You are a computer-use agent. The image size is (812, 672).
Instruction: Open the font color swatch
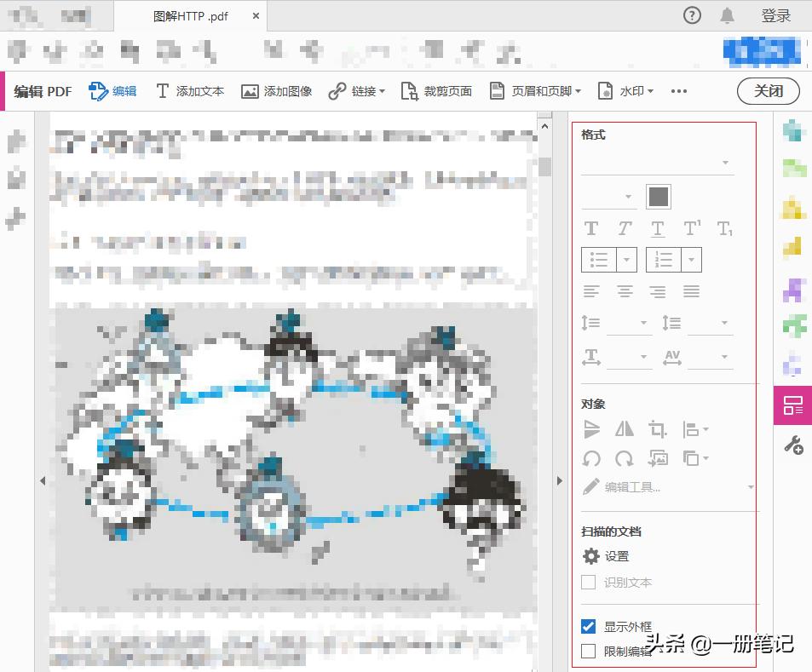coord(658,196)
